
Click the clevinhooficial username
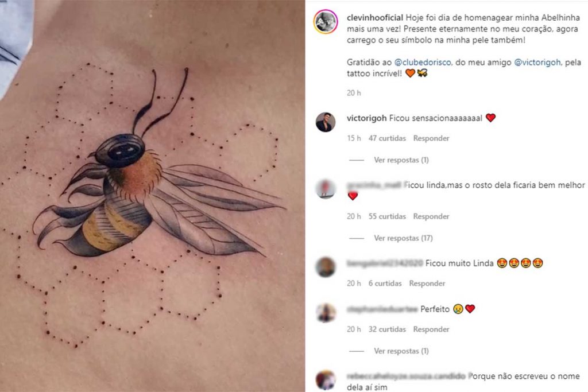coord(374,18)
